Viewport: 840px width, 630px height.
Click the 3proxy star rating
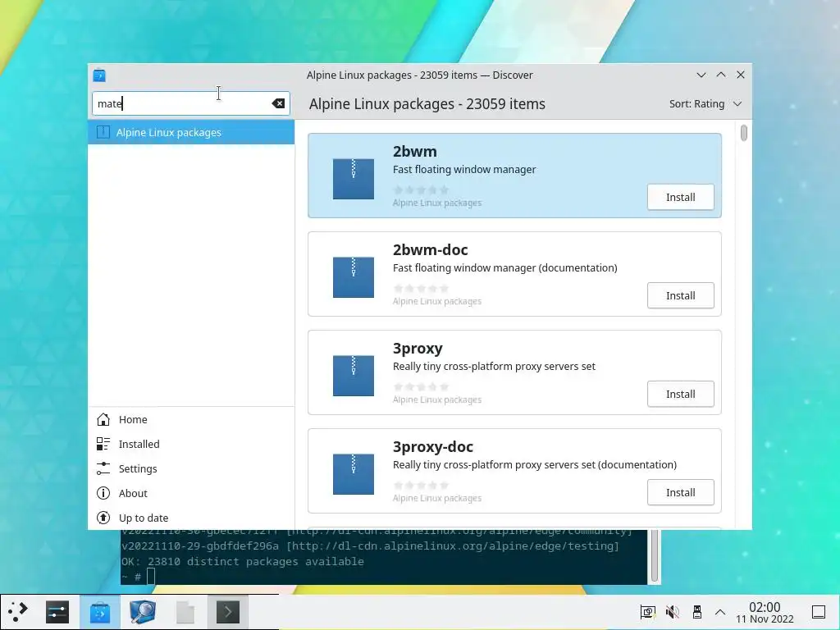tap(421, 387)
